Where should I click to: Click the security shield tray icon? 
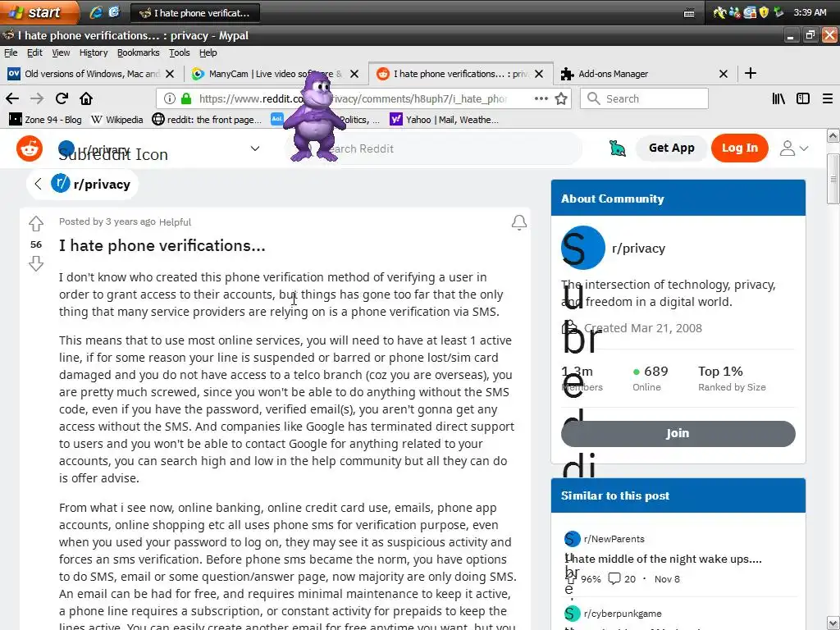click(x=765, y=11)
